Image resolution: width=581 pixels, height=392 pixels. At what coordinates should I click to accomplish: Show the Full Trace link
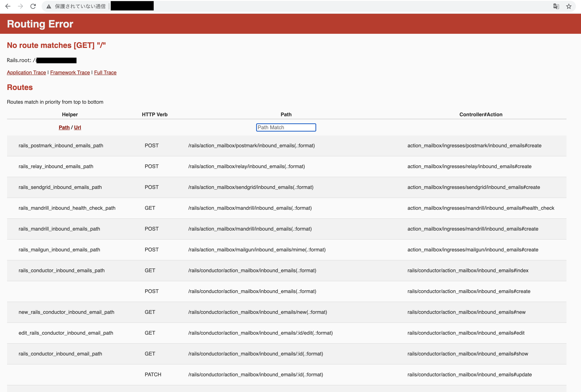105,72
